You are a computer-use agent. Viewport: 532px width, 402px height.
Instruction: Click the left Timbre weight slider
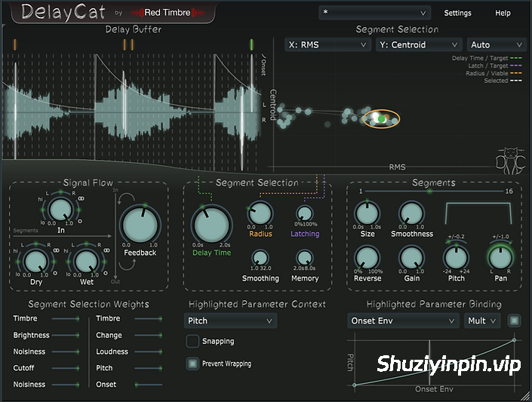pos(66,318)
